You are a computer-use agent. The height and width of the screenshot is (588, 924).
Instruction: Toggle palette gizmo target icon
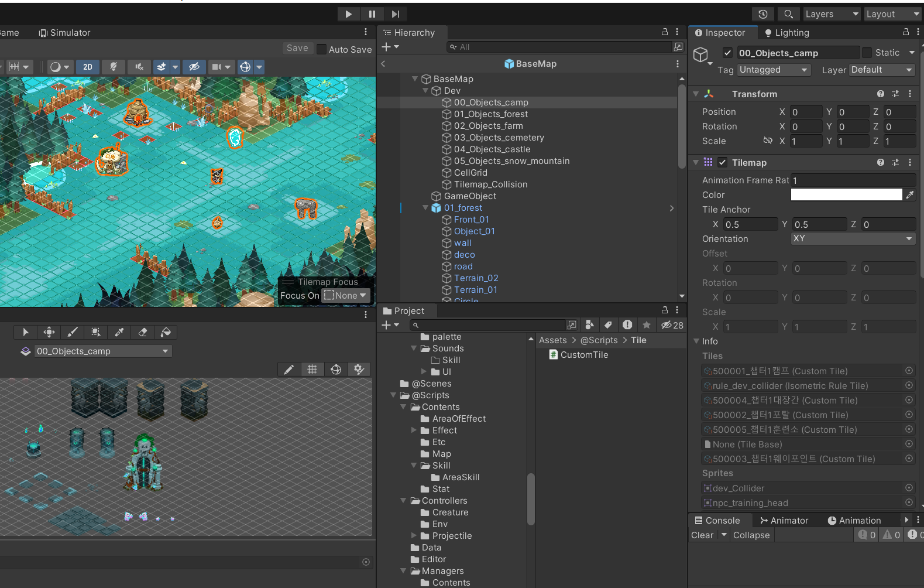pyautogui.click(x=336, y=370)
